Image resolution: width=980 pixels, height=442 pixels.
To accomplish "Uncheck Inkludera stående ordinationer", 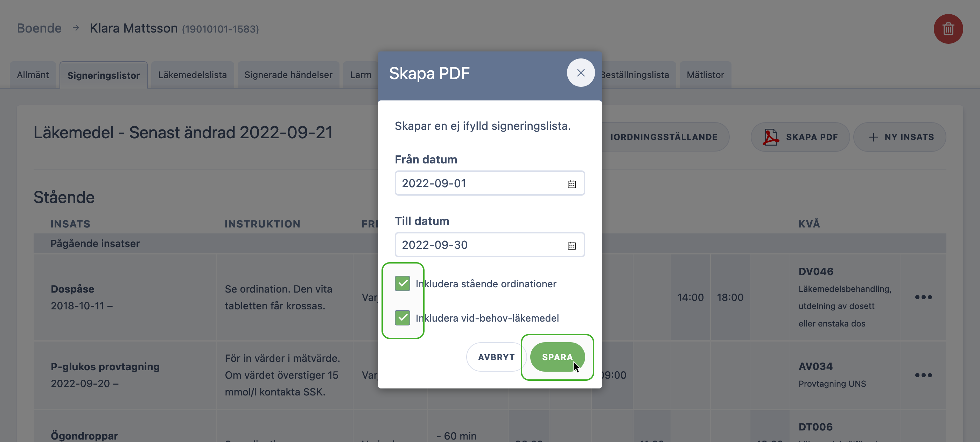I will pos(402,284).
